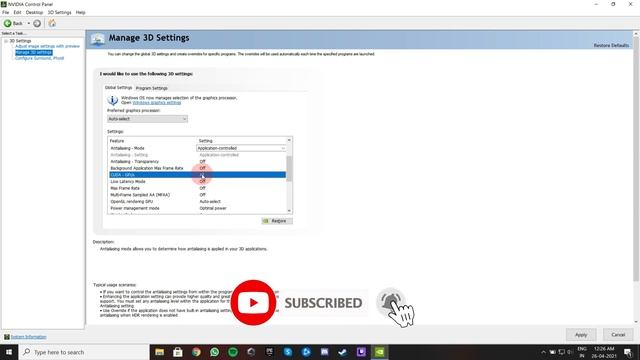Screen dimensions: 640x360
Task: Open Preferred graphics processor dropdown
Action: pyautogui.click(x=147, y=119)
